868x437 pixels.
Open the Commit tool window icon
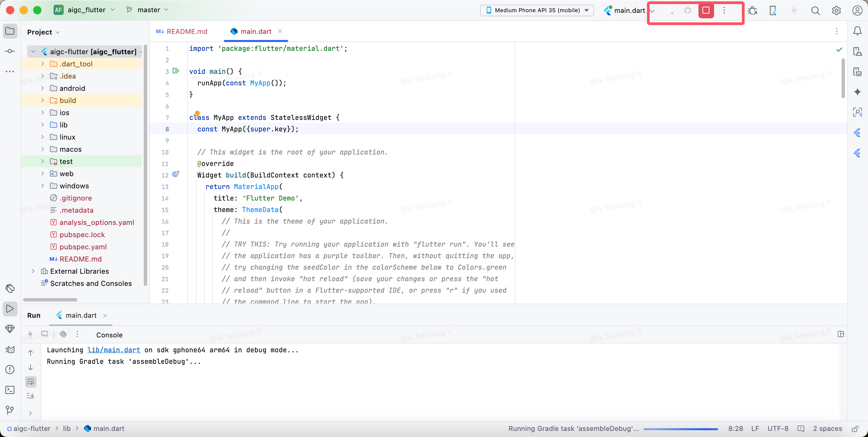point(10,51)
